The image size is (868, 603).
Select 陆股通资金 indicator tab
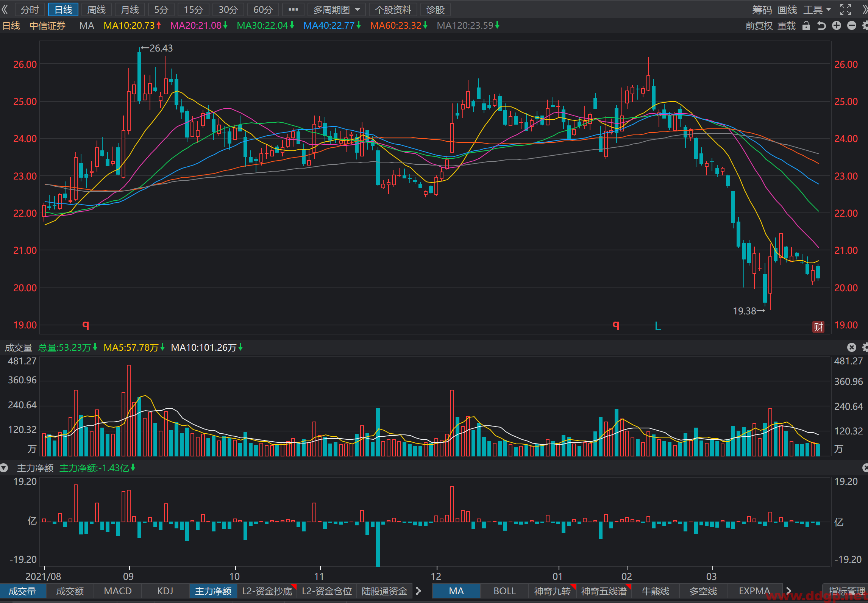(x=384, y=591)
